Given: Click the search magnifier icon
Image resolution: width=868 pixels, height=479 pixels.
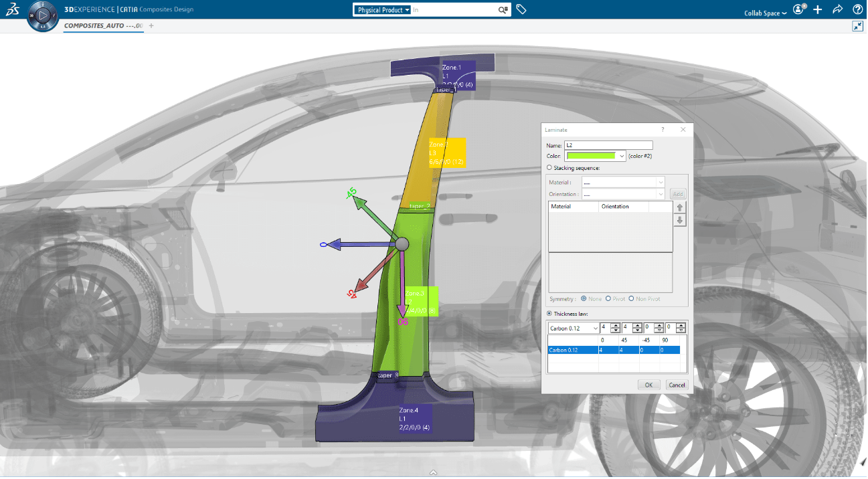Looking at the screenshot, I should click(503, 10).
